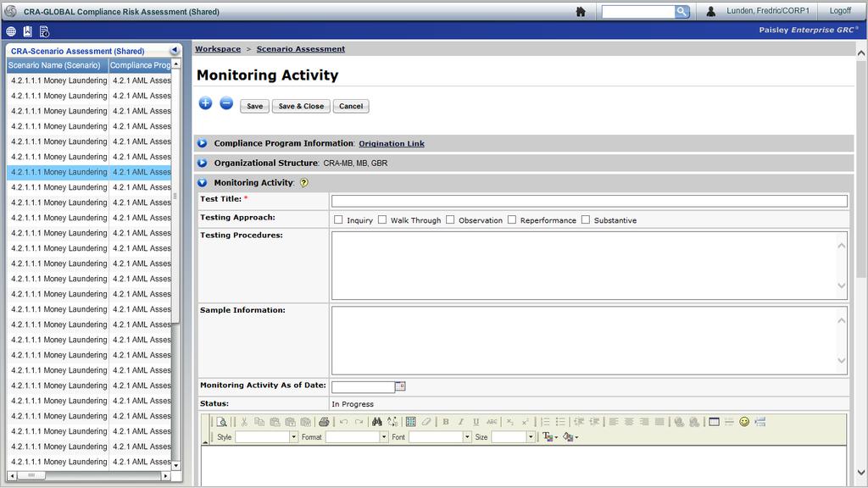Collapse the editor toolbar handle arrow
The image size is (868, 488).
(205, 441)
